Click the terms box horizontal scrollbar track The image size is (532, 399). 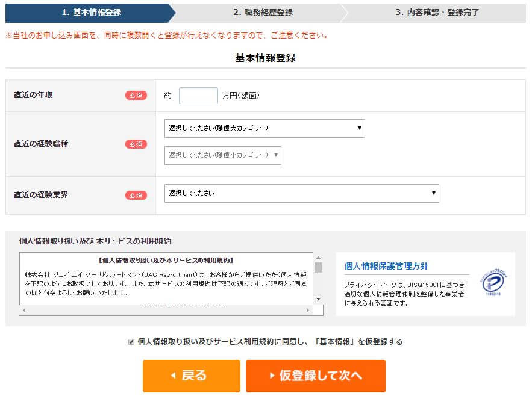[x=166, y=310]
